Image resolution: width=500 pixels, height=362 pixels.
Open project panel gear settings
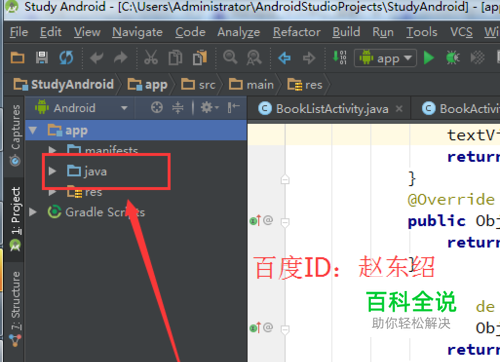click(209, 108)
